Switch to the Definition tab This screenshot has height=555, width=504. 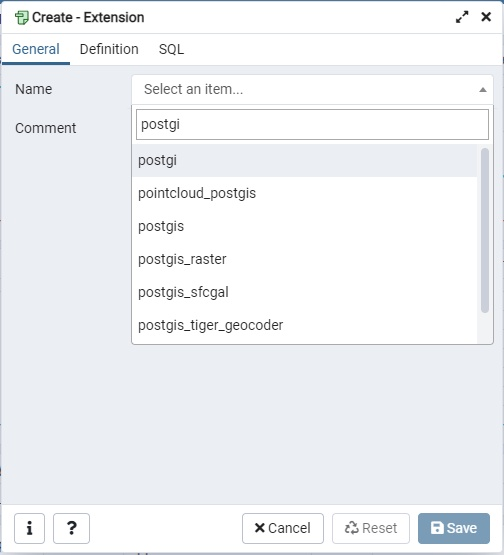click(x=109, y=49)
